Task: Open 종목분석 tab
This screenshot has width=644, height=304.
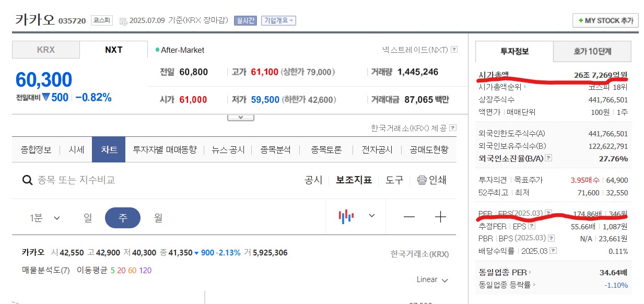Action: [275, 150]
